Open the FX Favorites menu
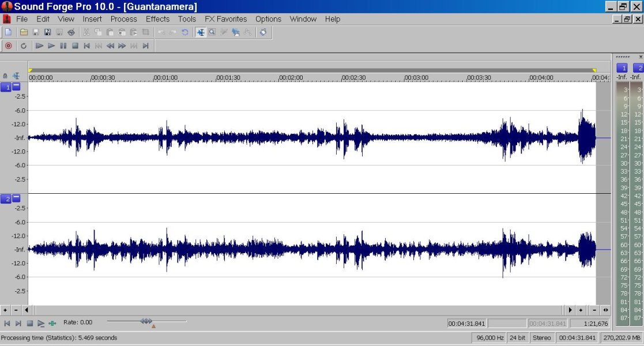The image size is (644, 346). (x=226, y=18)
